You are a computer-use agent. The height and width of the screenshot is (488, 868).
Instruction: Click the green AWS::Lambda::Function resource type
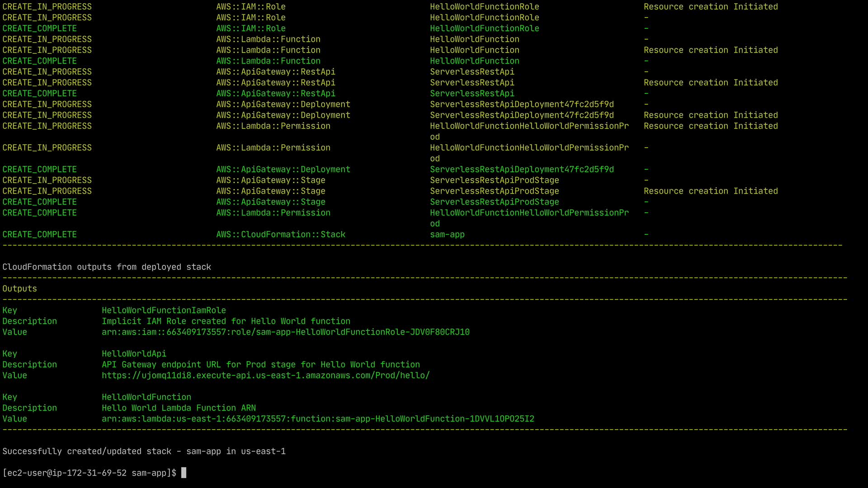tap(268, 61)
